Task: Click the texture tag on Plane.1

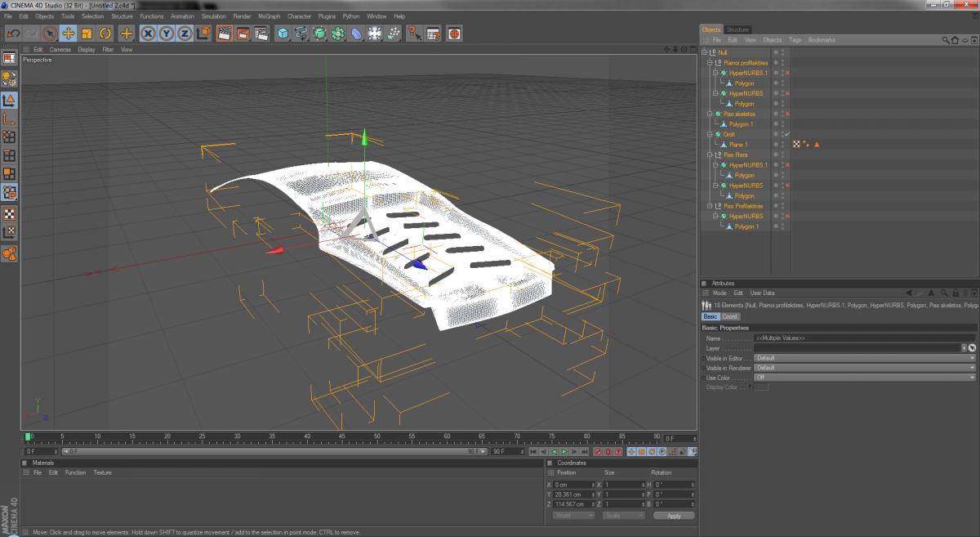Action: (x=797, y=145)
